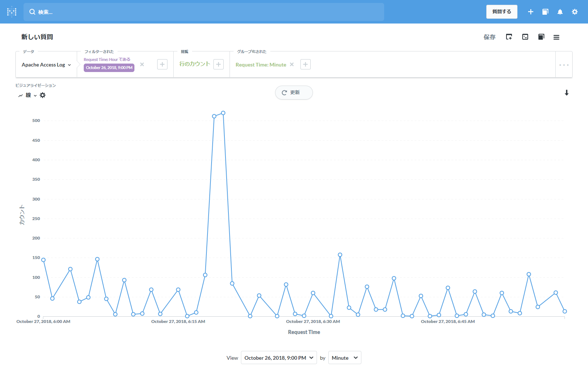
Task: Expand the Apache Access Log data selector
Action: click(46, 65)
